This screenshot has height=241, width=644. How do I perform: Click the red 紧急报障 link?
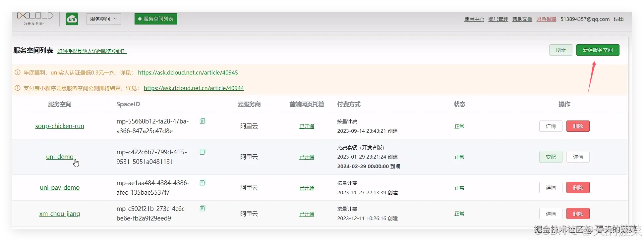pos(546,19)
